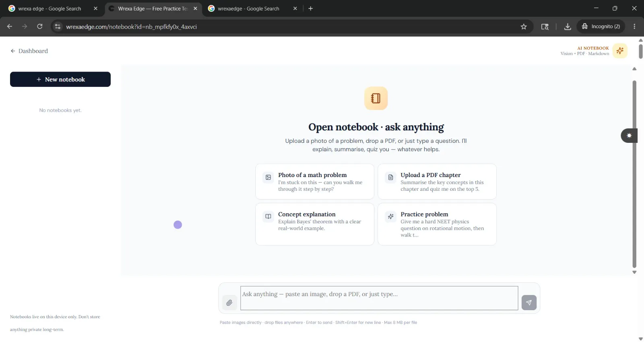Open the Chrome three-dot menu
Viewport: 644px width, 342px height.
coord(634,27)
